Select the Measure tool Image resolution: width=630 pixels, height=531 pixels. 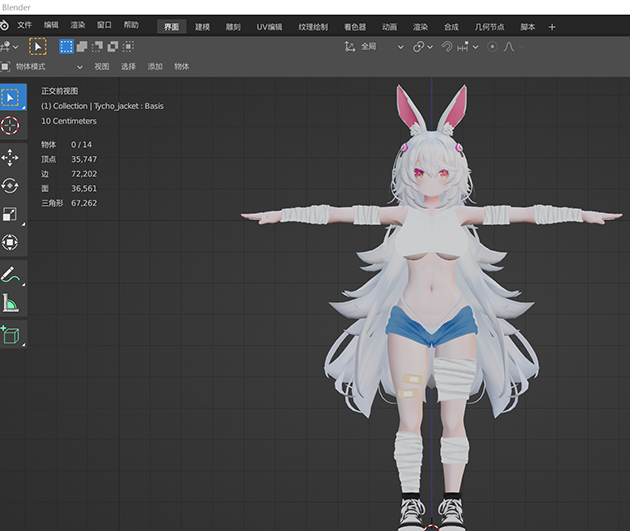pos(11,302)
